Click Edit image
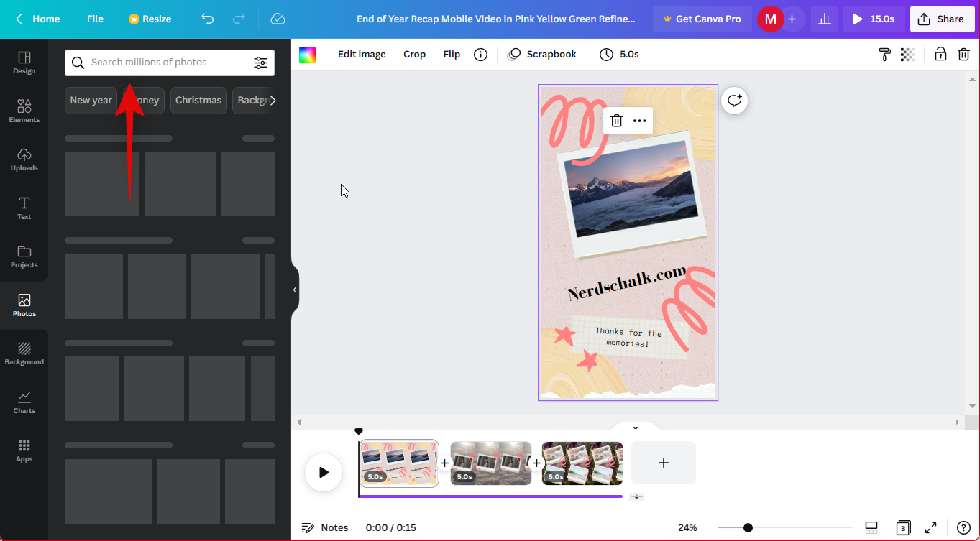980x541 pixels. (x=362, y=55)
